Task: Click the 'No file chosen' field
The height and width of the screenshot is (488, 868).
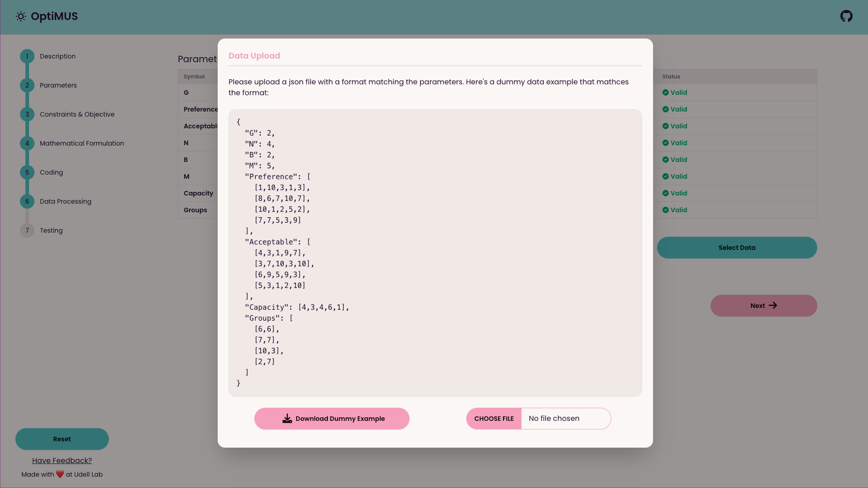Action: [x=565, y=419]
